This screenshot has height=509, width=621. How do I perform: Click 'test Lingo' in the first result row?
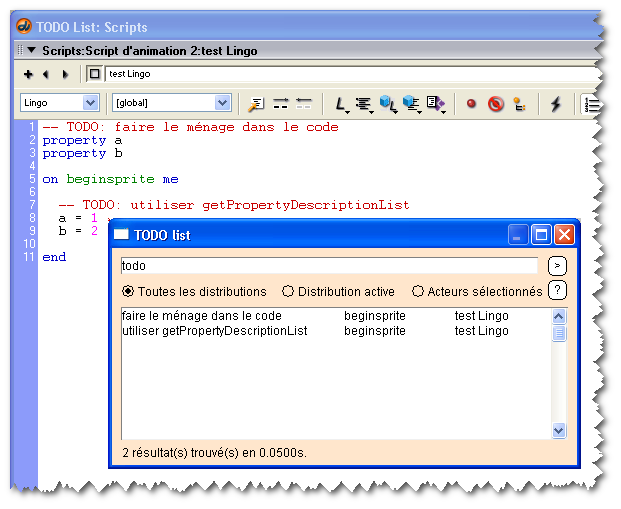pos(482,316)
